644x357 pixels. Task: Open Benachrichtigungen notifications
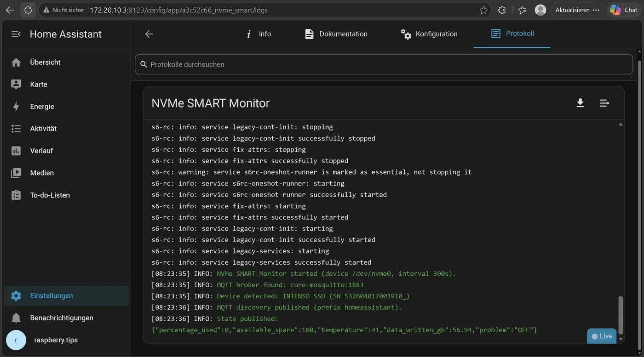pyautogui.click(x=65, y=318)
